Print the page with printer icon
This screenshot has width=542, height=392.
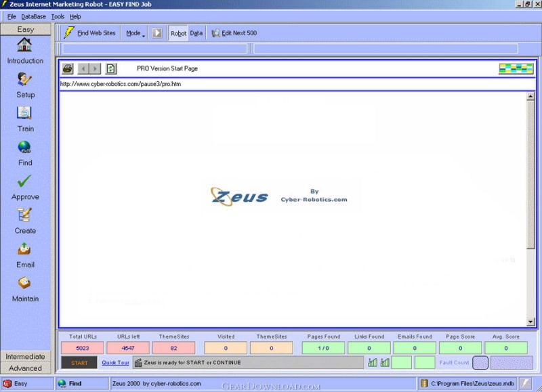point(67,68)
